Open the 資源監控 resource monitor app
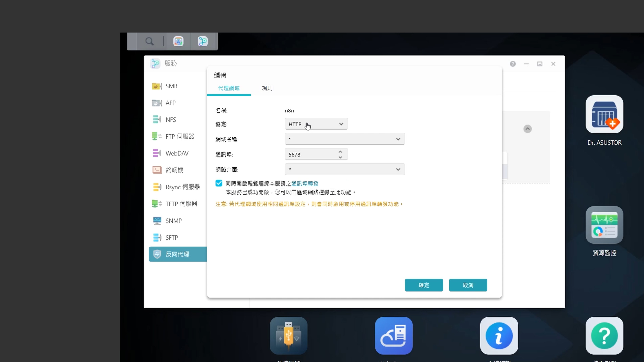Image resolution: width=644 pixels, height=362 pixels. pos(604,225)
